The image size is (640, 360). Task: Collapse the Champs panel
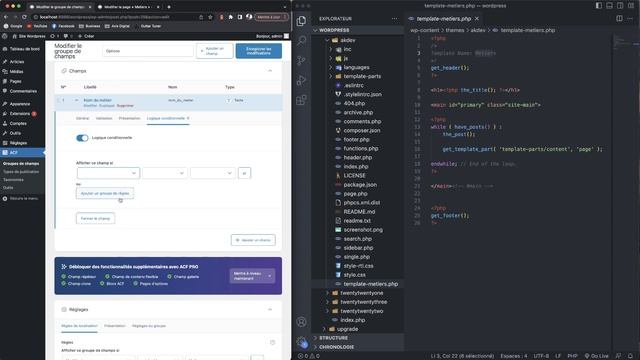270,71
